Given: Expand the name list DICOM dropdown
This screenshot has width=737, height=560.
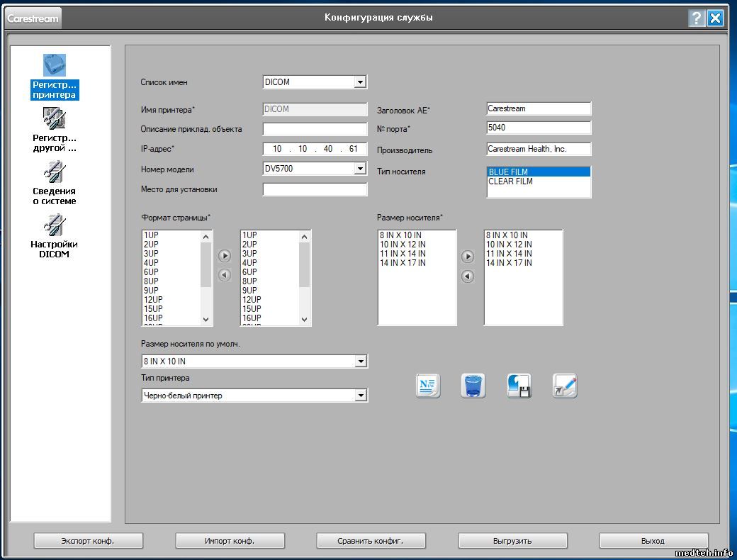Looking at the screenshot, I should pyautogui.click(x=360, y=82).
